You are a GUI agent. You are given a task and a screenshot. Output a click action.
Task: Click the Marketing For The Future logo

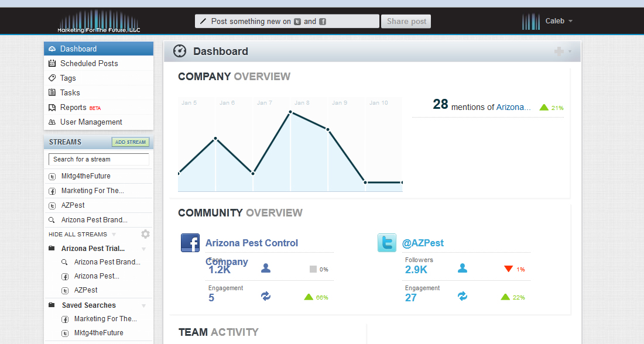point(99,22)
